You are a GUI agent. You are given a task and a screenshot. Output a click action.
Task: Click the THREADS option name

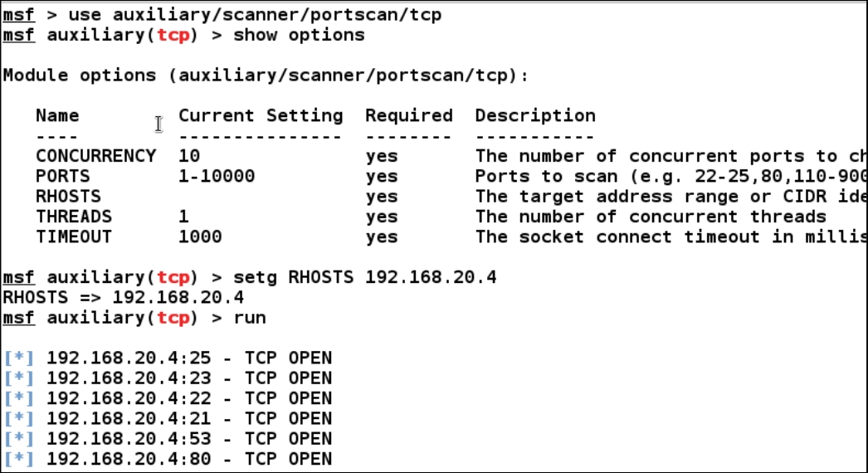click(x=74, y=217)
